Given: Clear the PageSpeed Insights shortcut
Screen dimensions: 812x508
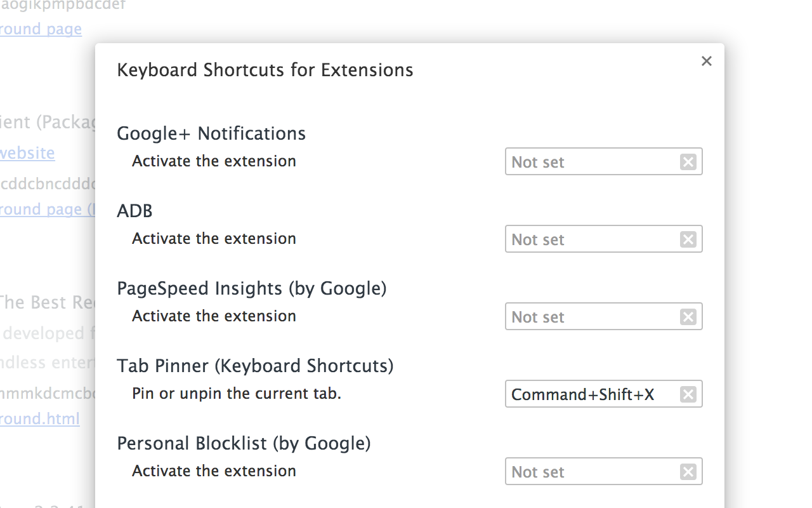Looking at the screenshot, I should pos(688,316).
